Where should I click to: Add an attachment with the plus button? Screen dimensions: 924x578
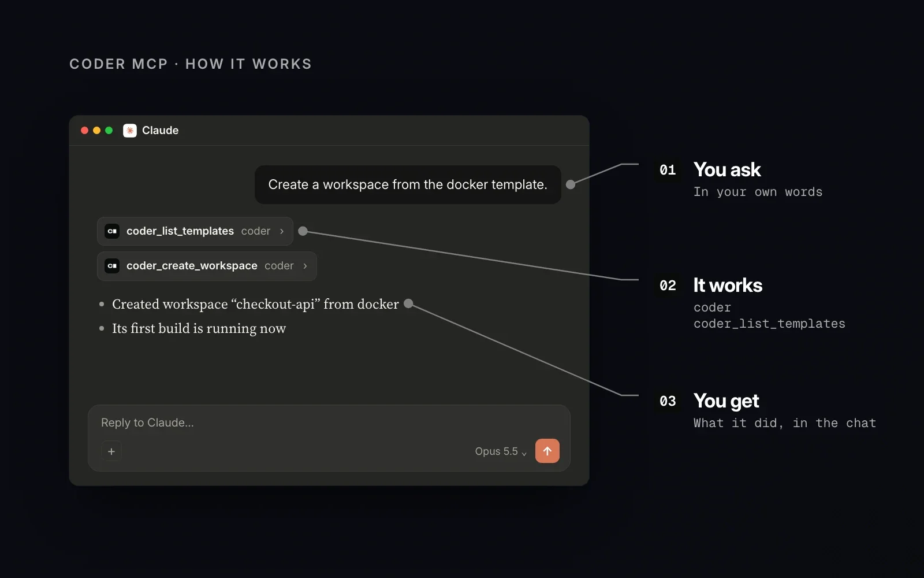(111, 451)
